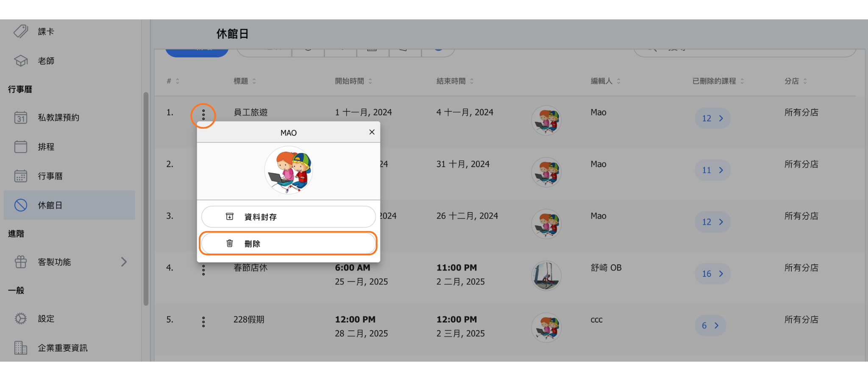Open 私教課預約 calendar icon

point(20,118)
